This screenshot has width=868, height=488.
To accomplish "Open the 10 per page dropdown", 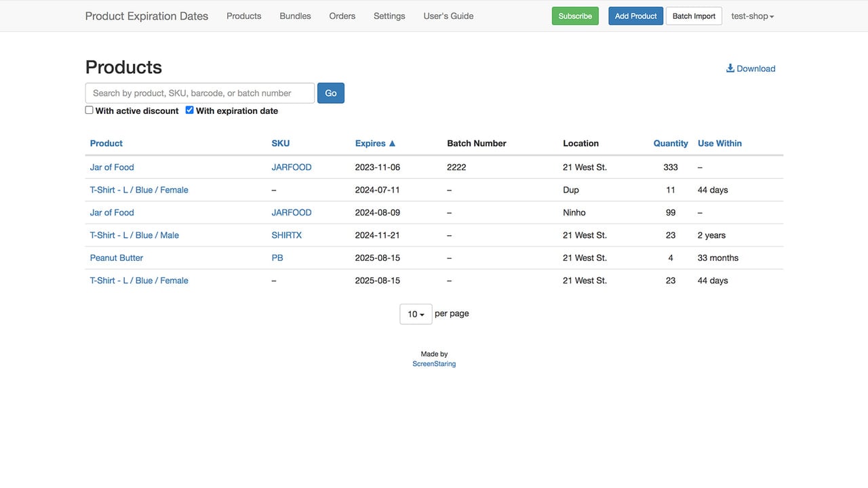I will click(416, 314).
